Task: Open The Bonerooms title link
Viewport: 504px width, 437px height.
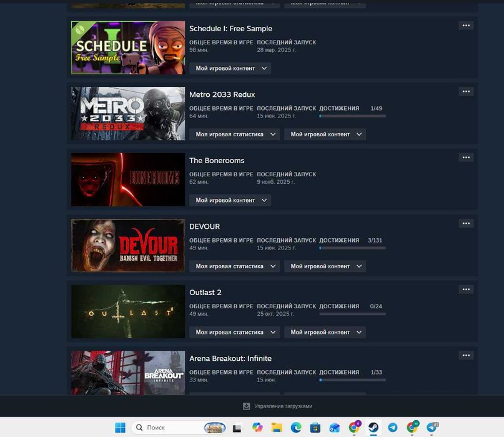Action: [x=217, y=161]
